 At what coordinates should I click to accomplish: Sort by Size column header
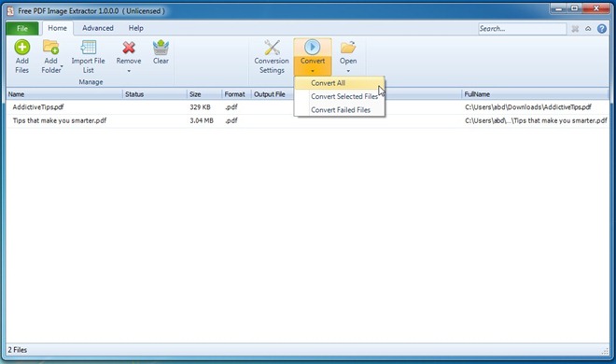tap(204, 94)
